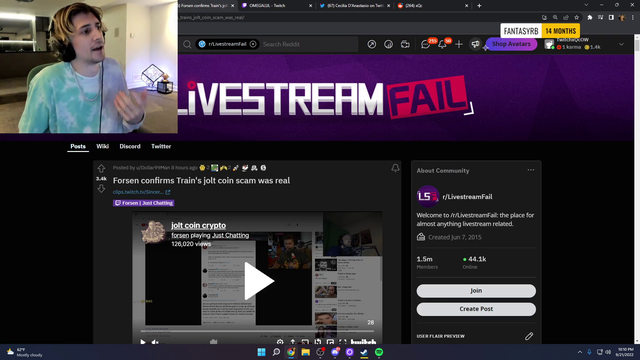Click the megaphone advertise icon
Screen dimensions: 640x360
click(x=476, y=44)
